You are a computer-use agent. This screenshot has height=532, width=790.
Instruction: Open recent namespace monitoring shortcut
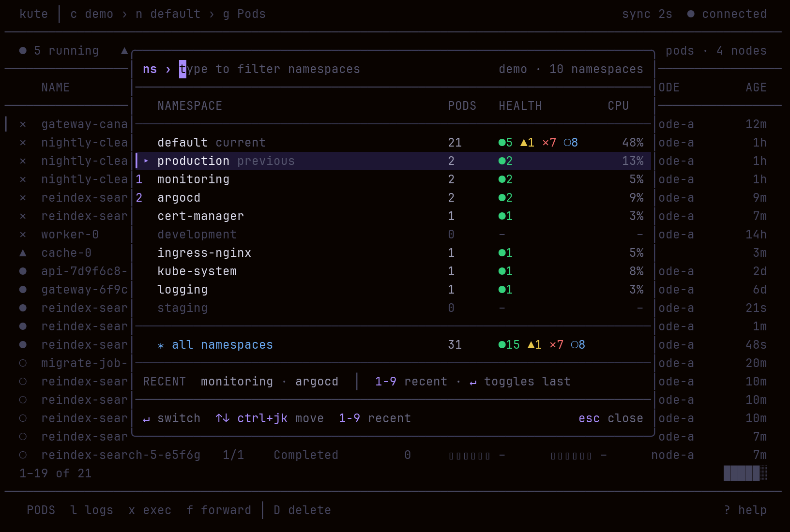tap(237, 382)
